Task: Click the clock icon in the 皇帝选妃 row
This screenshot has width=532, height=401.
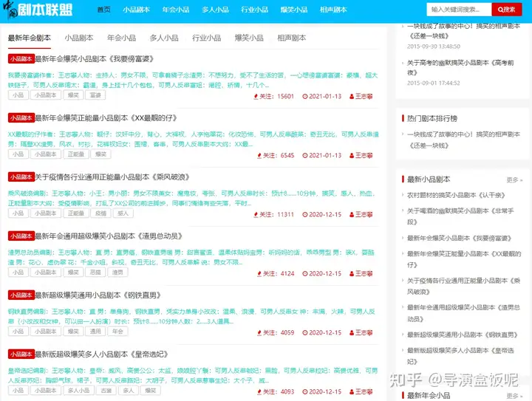Action: click(305, 392)
